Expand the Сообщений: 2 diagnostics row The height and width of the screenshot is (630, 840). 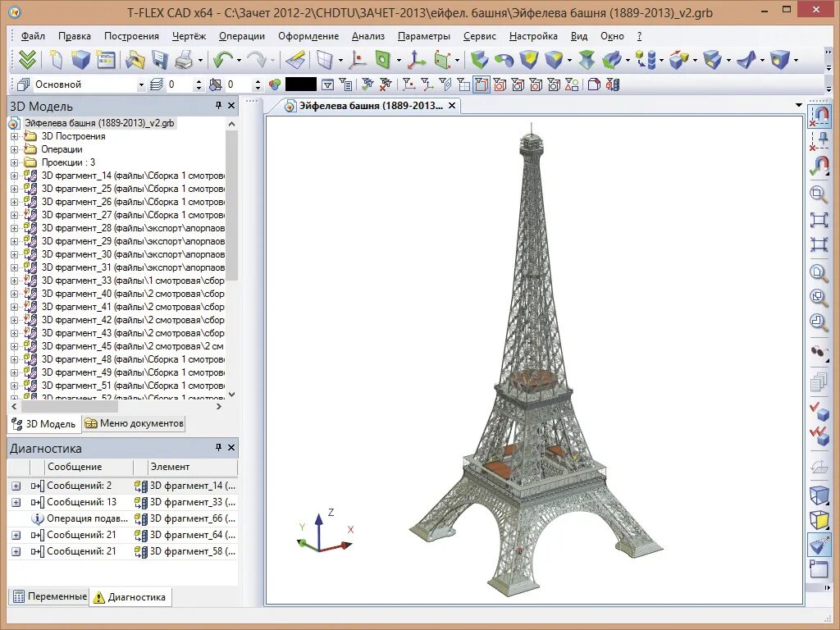point(16,486)
